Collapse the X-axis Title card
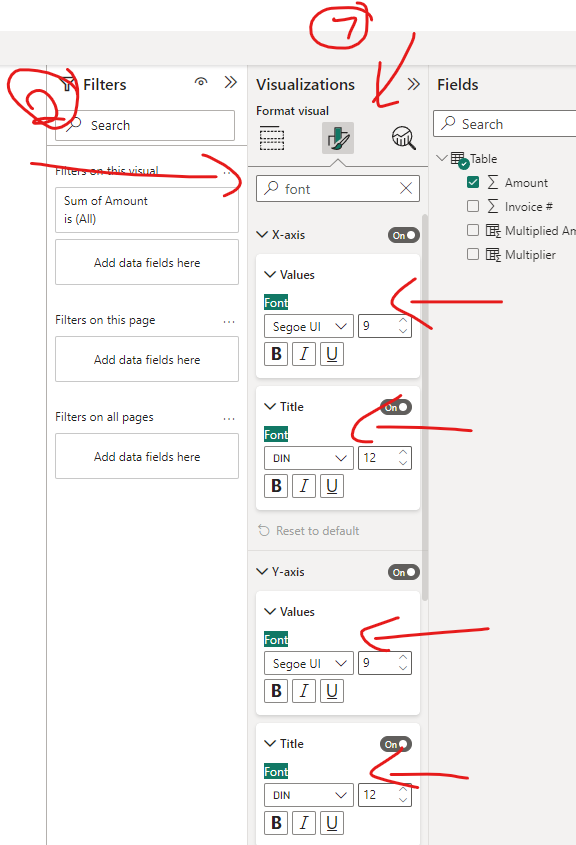576x845 pixels. point(270,406)
